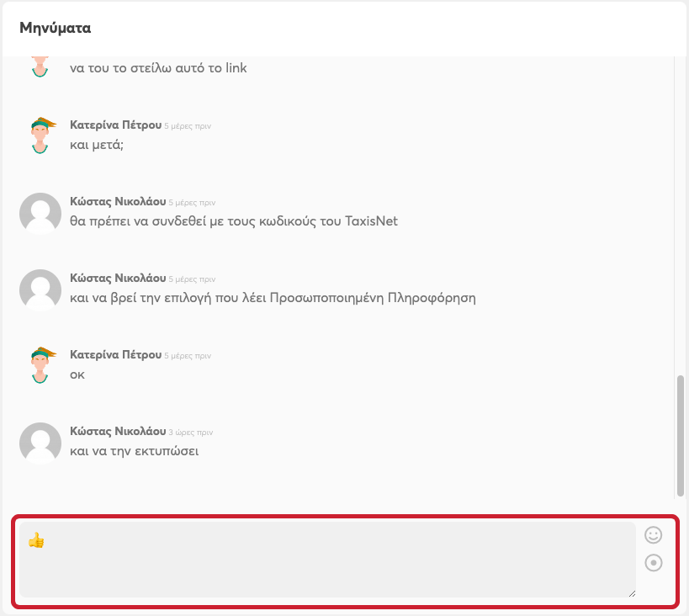
Task: Click the "Μηνύματα" panel header title
Action: pyautogui.click(x=56, y=28)
